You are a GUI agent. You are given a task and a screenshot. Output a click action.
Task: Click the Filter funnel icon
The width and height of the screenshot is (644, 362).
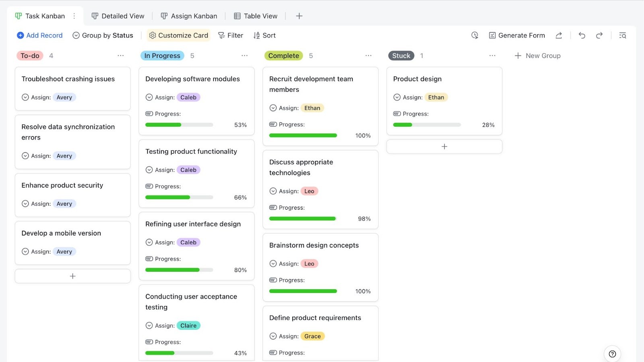(221, 35)
